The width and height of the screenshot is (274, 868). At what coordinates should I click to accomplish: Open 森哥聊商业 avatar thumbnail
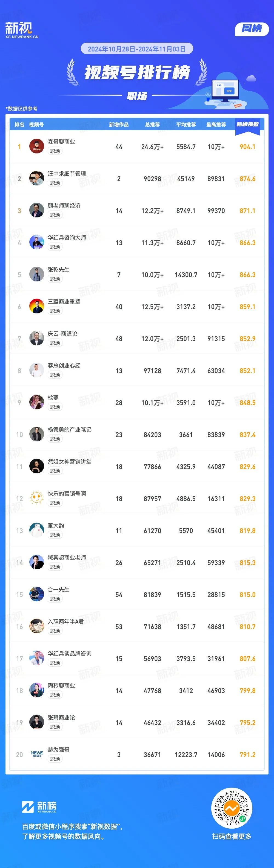coord(36,146)
